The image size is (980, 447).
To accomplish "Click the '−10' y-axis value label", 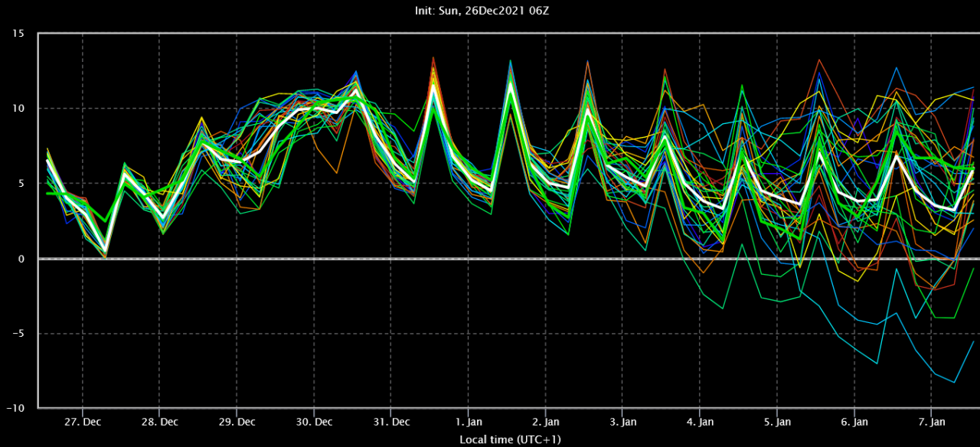I will (x=15, y=408).
